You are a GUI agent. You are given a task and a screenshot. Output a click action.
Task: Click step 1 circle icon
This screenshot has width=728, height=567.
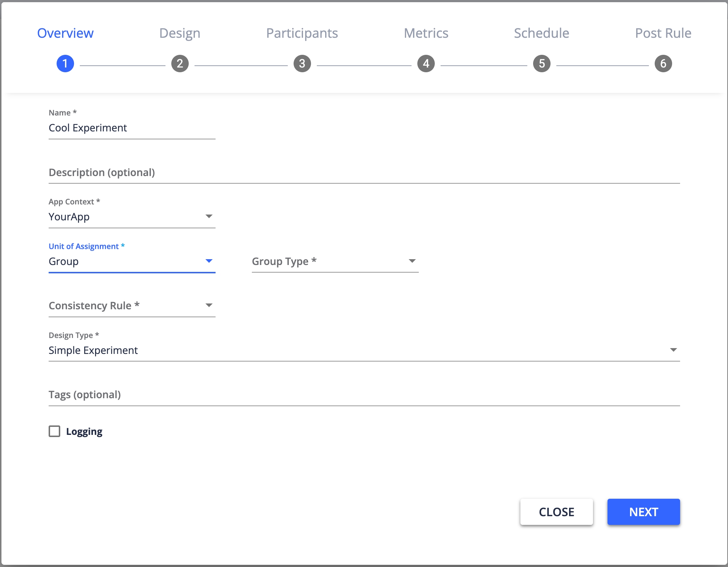point(65,64)
